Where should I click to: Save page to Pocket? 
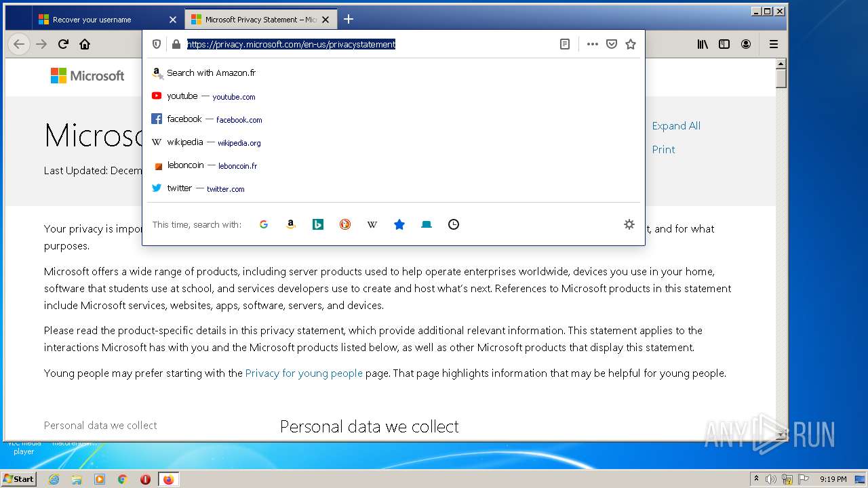coord(612,44)
